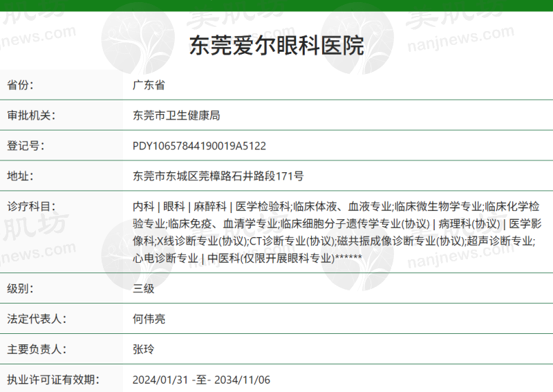Select the 地址 label

click(x=20, y=176)
